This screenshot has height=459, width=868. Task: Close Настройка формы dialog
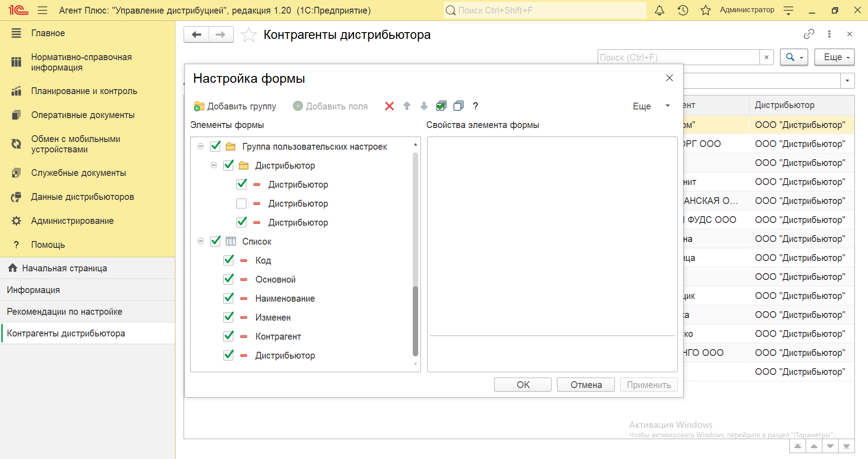670,78
